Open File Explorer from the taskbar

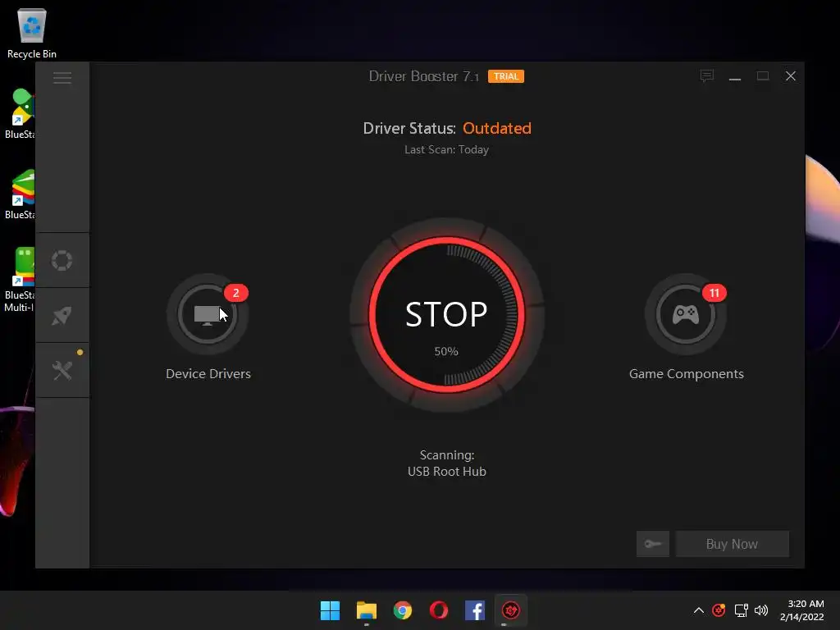(367, 610)
